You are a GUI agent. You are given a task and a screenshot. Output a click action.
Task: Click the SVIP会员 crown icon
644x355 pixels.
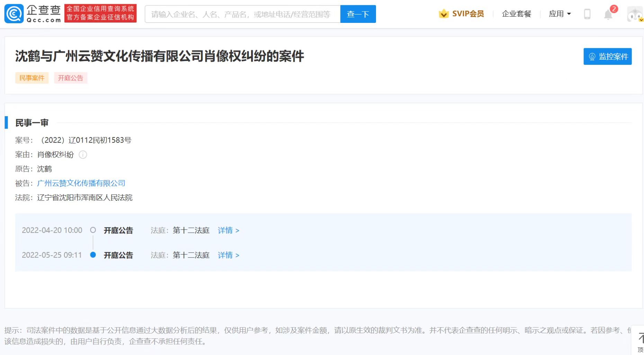click(x=444, y=14)
